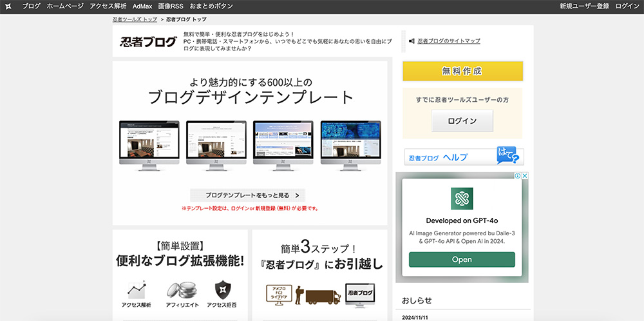This screenshot has height=321, width=644.
Task: Select the second white template monitor thumbnail
Action: 216,146
